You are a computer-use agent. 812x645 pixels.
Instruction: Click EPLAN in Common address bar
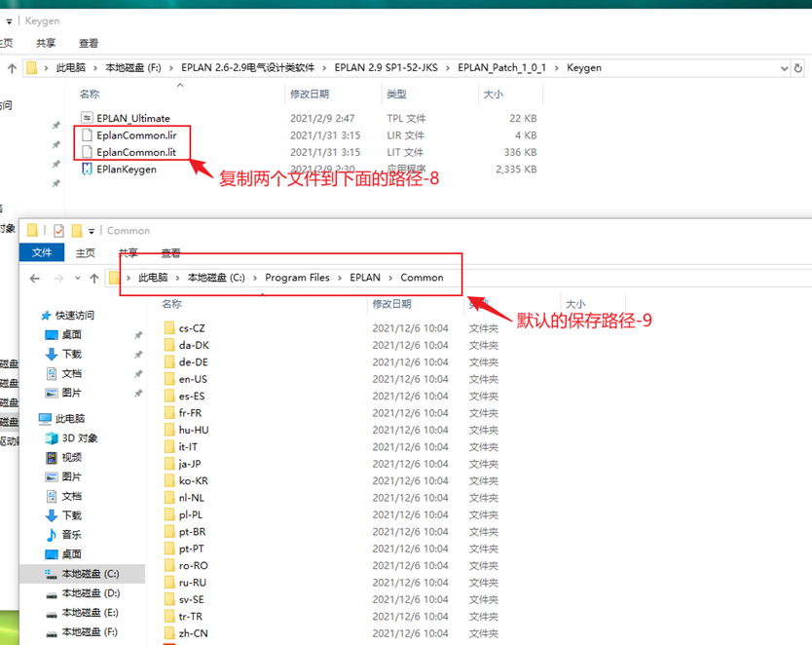[x=365, y=278]
